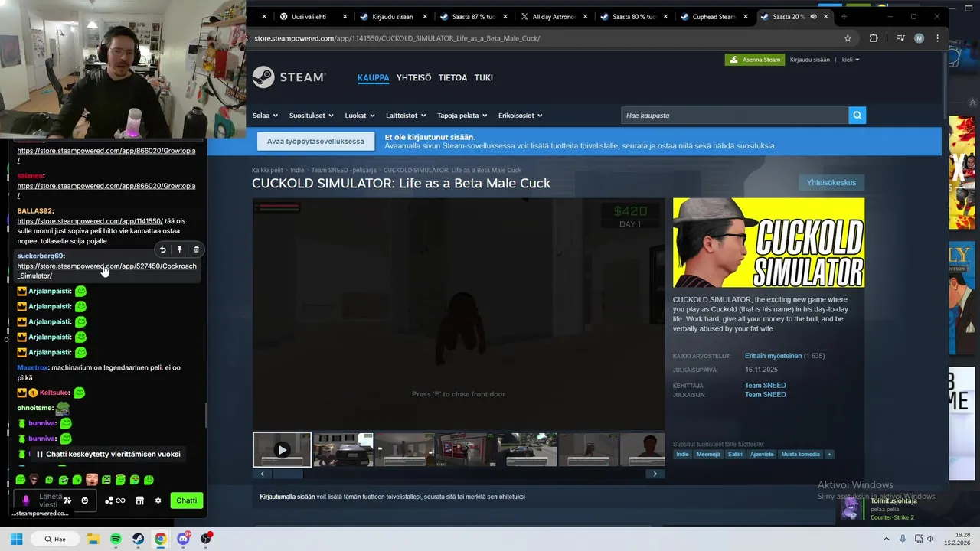The width and height of the screenshot is (980, 551).
Task: Select the TUKI menu item
Action: [483, 77]
